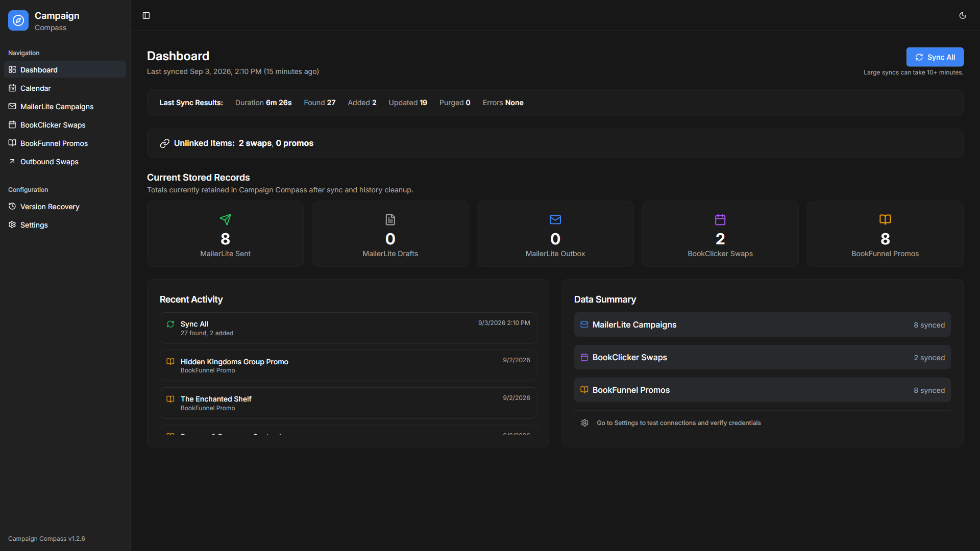The image size is (980, 551).
Task: Switch theme with the moon icon
Action: (x=963, y=15)
